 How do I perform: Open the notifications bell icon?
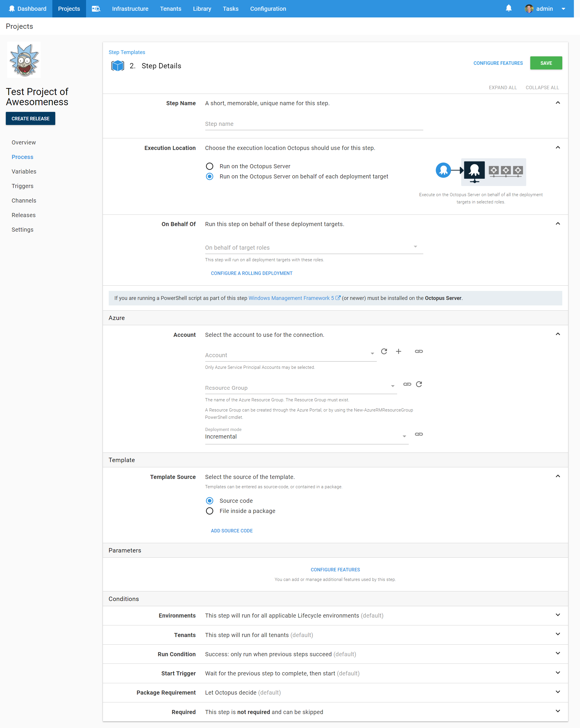coord(509,8)
